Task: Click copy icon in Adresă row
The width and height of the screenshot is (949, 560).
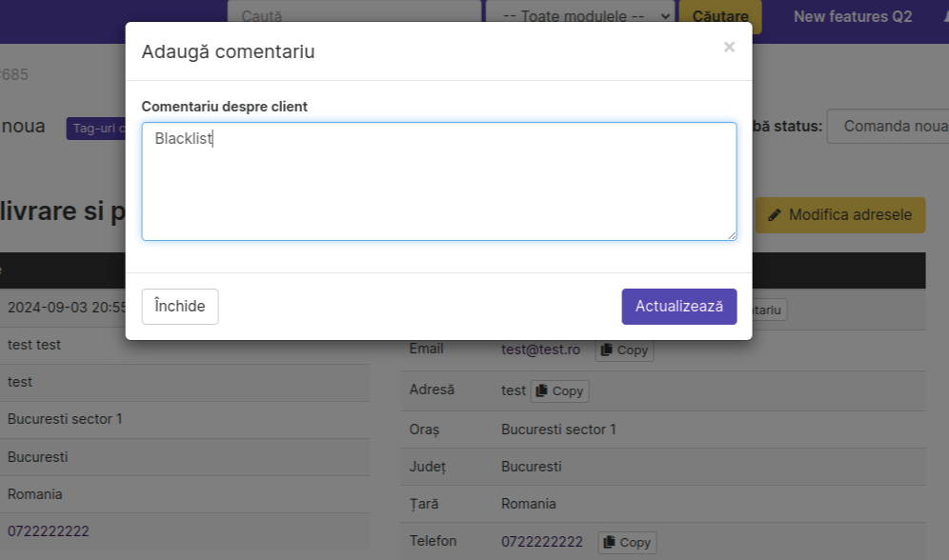Action: [542, 390]
